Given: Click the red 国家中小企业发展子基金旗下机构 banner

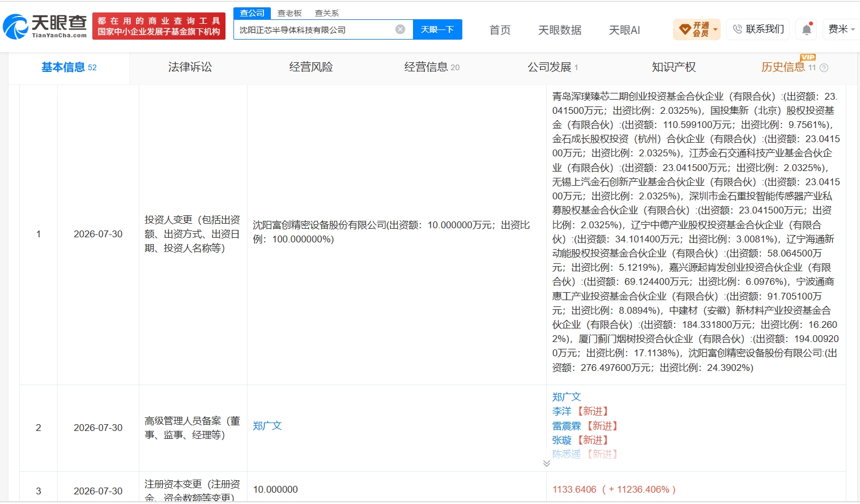Looking at the screenshot, I should 159,27.
